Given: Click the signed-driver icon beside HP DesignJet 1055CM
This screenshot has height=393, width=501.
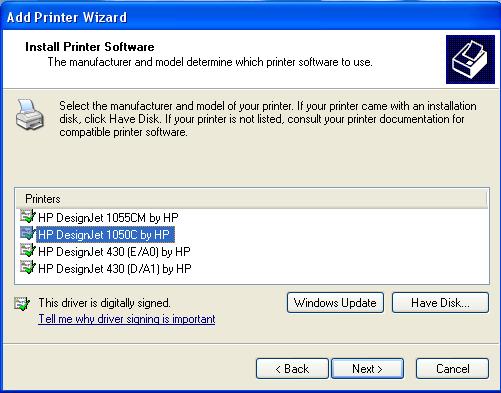Looking at the screenshot, I should [x=28, y=217].
